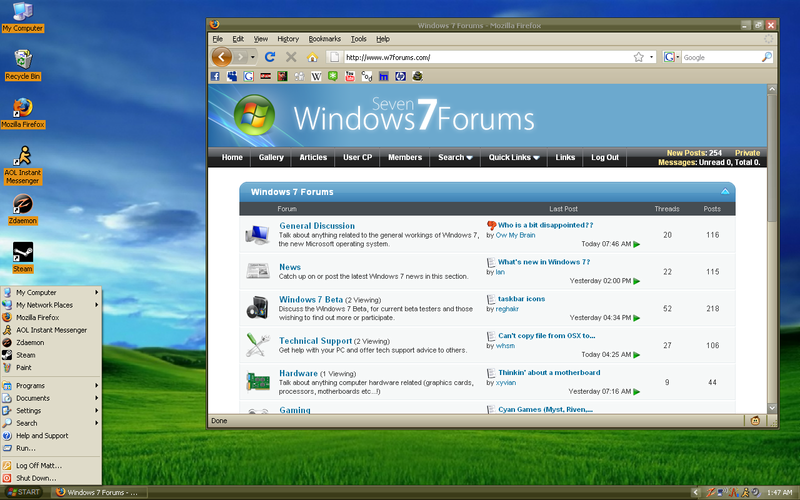This screenshot has width=800, height=500.
Task: Open 'What's new in Windows 7?' thread
Action: pos(544,262)
